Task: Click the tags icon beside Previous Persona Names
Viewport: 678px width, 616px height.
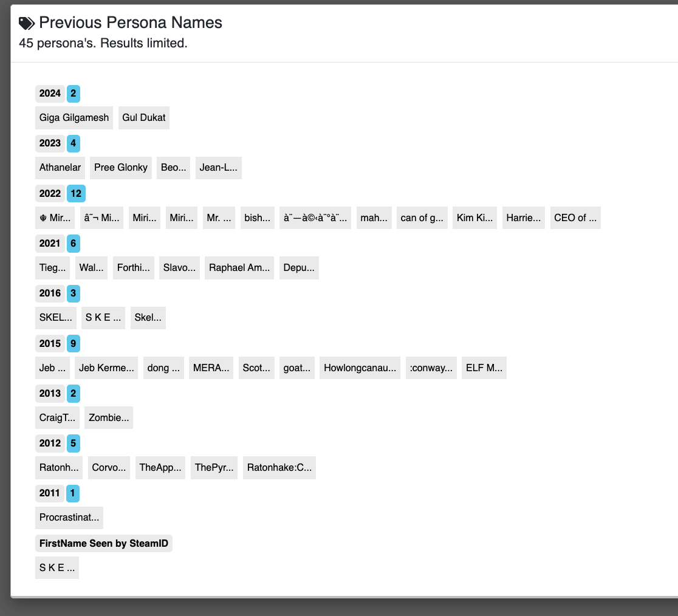Action: tap(27, 24)
